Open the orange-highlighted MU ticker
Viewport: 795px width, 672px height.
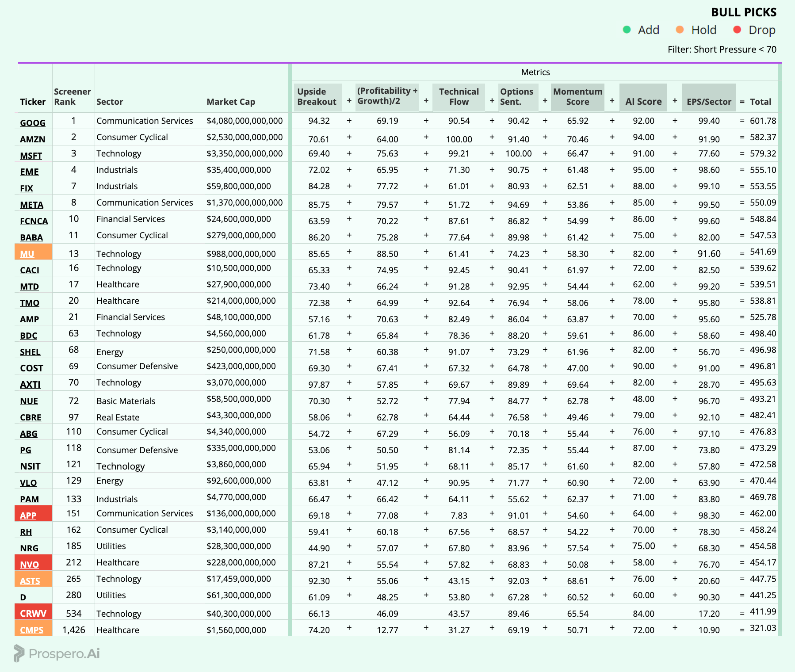click(x=27, y=254)
